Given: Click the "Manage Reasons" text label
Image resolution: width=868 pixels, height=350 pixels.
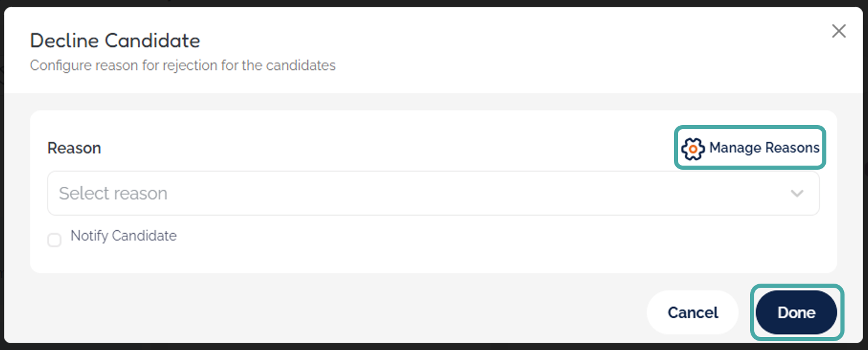Looking at the screenshot, I should [x=764, y=148].
